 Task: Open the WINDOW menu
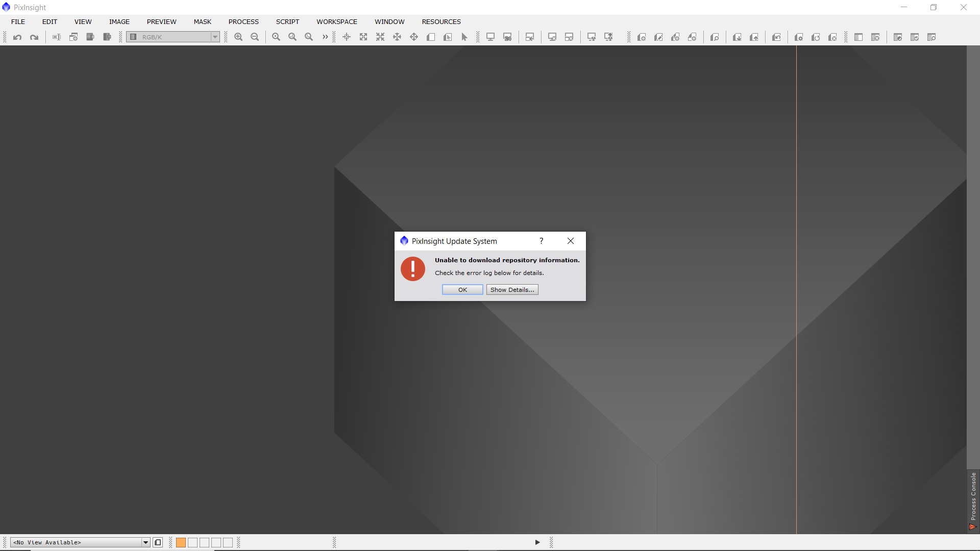coord(389,21)
